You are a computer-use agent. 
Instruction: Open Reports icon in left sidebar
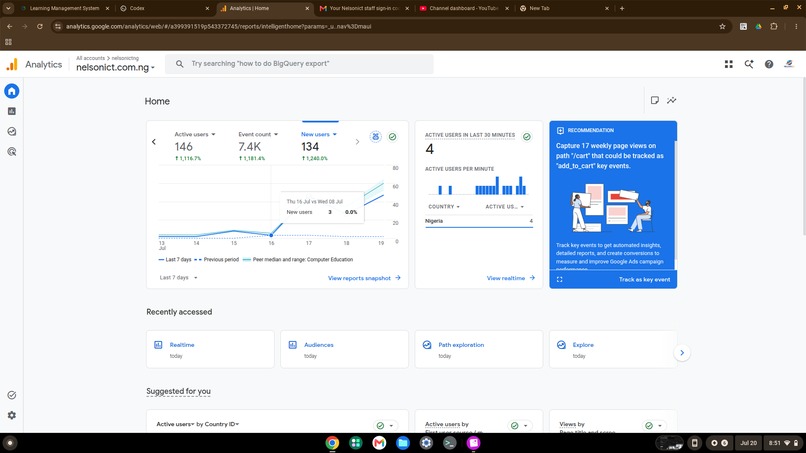(12, 111)
